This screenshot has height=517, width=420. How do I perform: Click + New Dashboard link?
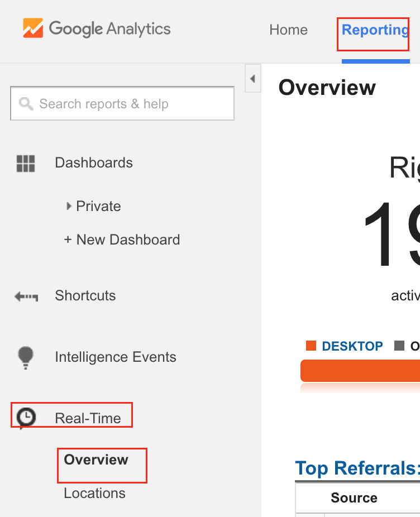tap(122, 240)
